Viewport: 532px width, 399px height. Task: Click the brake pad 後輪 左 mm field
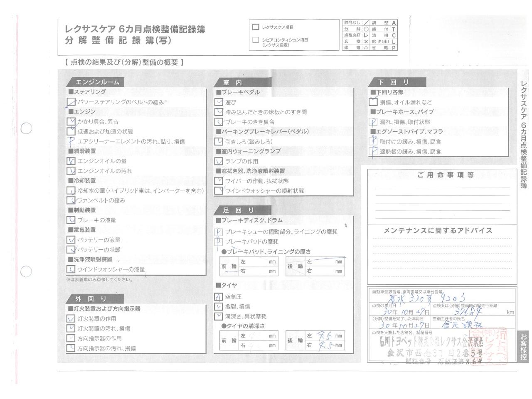click(x=325, y=262)
